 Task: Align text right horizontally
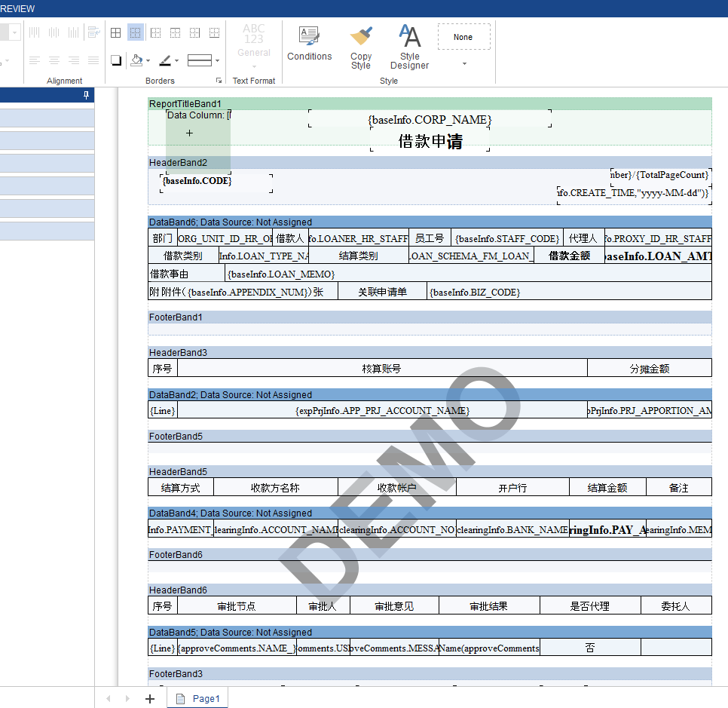click(73, 60)
